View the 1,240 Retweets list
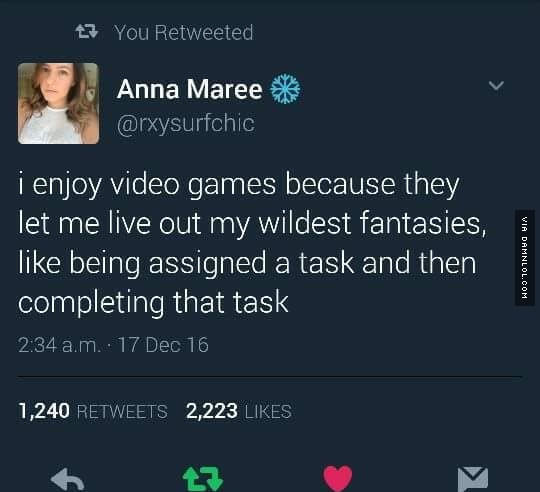The image size is (540, 492). pos(93,411)
